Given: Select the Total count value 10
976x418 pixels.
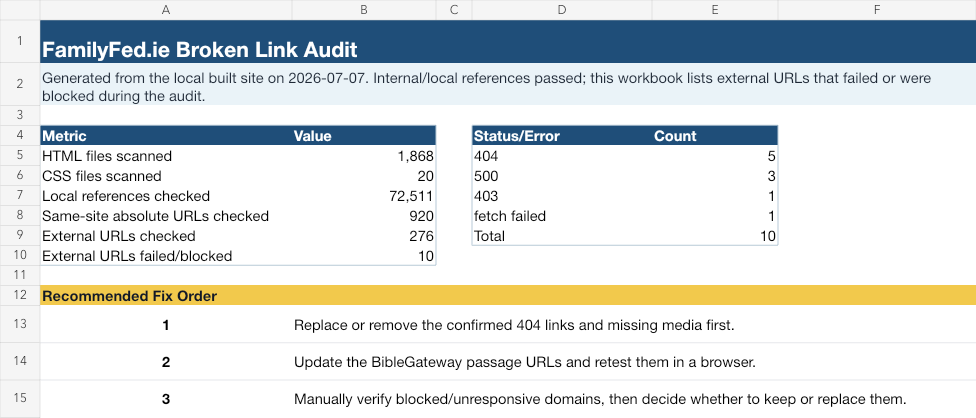Looking at the screenshot, I should (715, 236).
